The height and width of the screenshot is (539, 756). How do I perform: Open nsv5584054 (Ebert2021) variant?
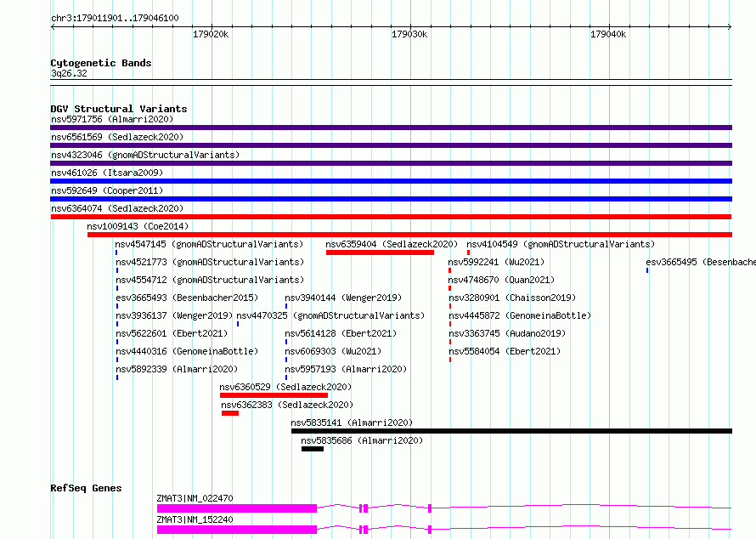505,351
